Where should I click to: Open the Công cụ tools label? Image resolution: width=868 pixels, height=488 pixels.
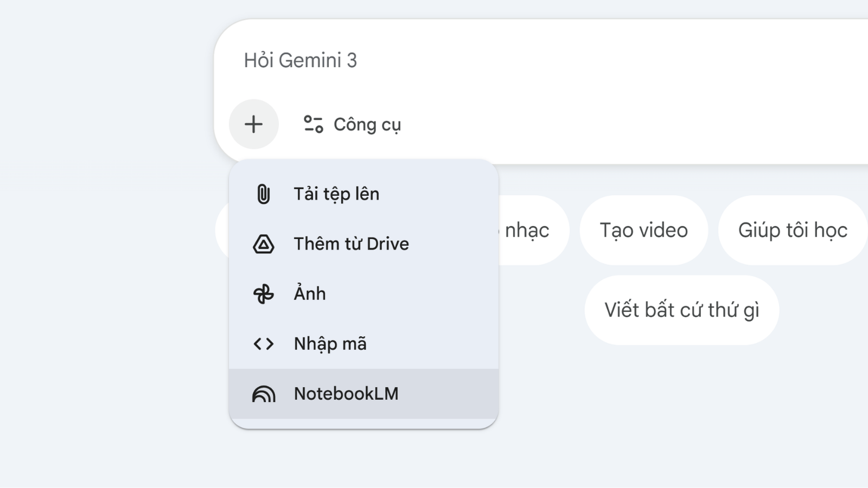click(367, 125)
